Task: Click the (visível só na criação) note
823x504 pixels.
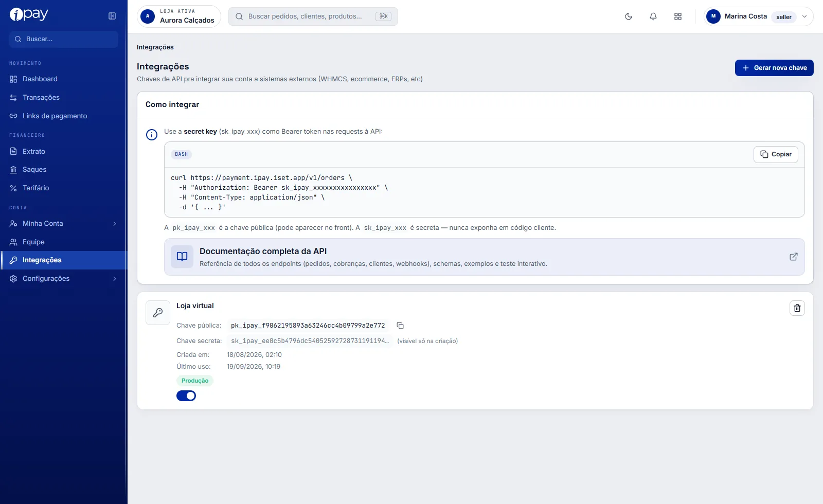Action: [427, 341]
